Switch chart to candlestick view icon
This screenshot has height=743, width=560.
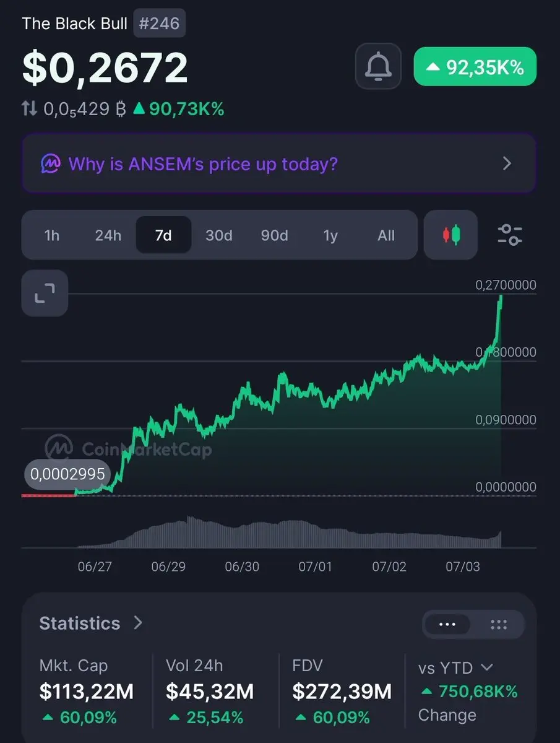point(451,235)
